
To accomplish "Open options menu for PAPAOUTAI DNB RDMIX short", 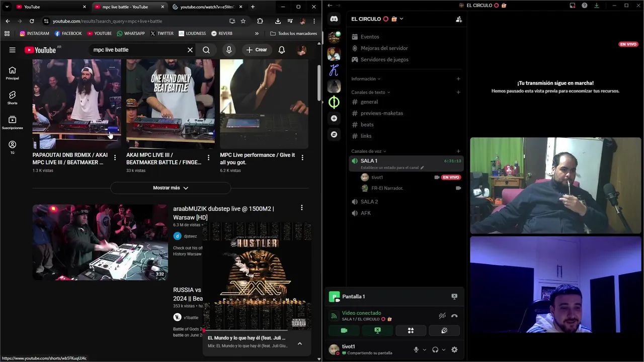I will [115, 158].
